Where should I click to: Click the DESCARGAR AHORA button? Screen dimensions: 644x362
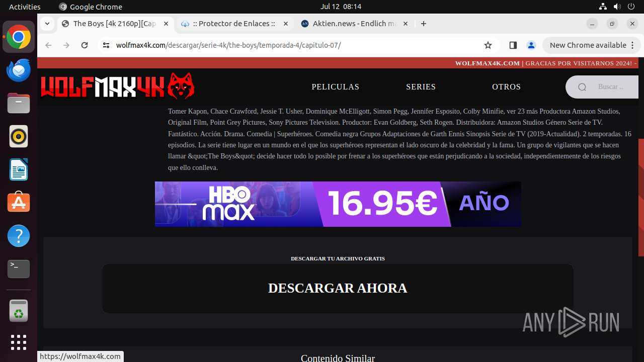(x=338, y=288)
